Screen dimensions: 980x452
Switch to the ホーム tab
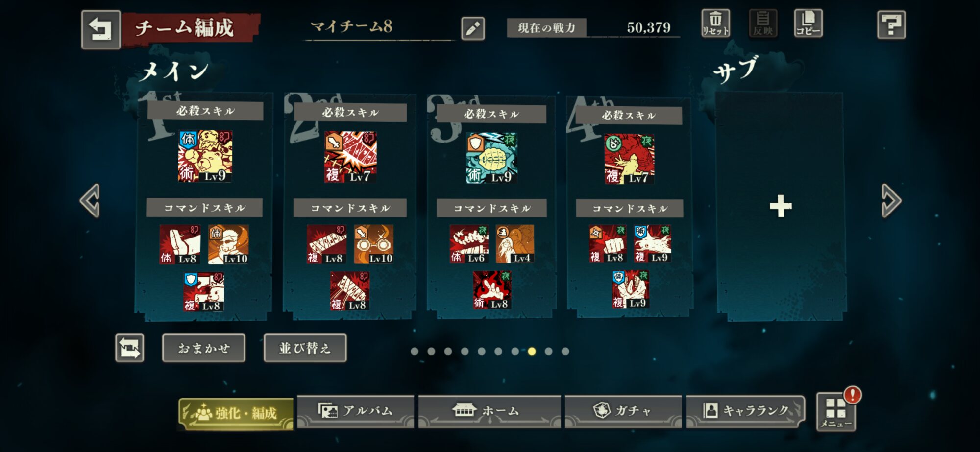pos(490,411)
